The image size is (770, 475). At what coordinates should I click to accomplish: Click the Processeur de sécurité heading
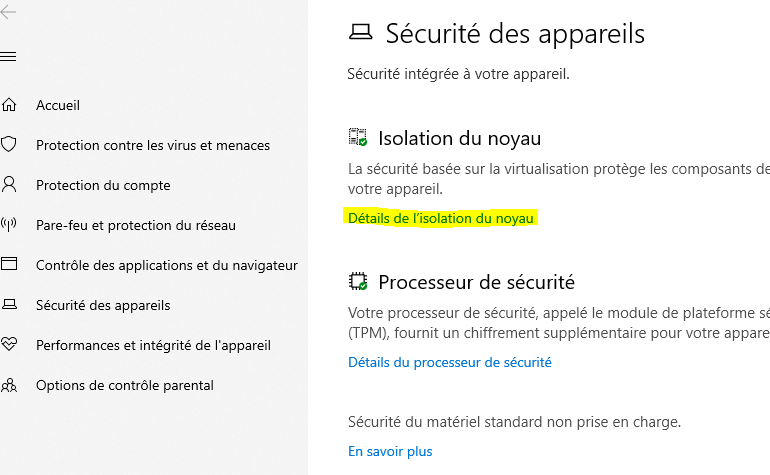pyautogui.click(x=476, y=282)
